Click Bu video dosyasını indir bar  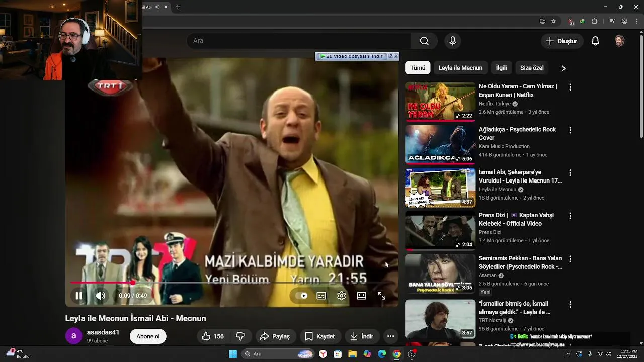coord(352,56)
